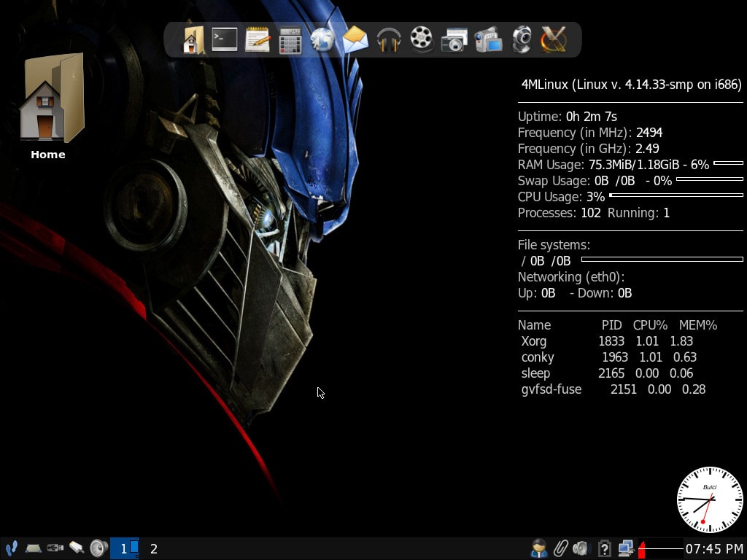Click the paperclip clipboard tool in the tray
This screenshot has width=747, height=560.
[x=561, y=548]
